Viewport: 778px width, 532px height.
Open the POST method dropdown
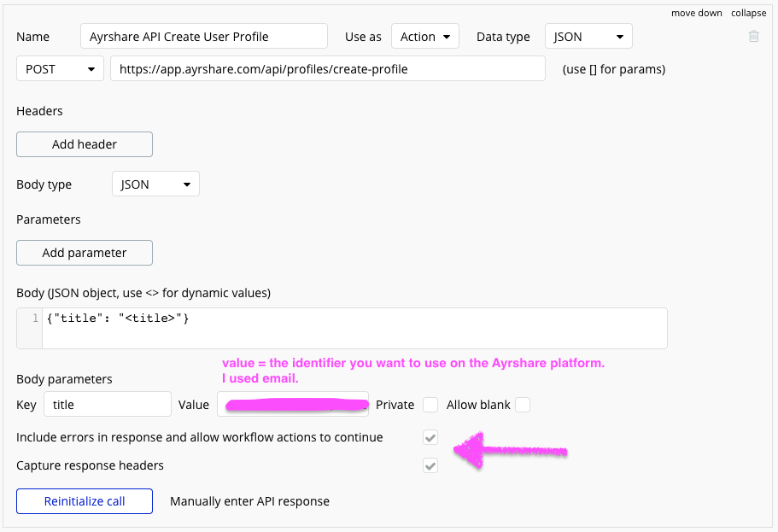60,69
